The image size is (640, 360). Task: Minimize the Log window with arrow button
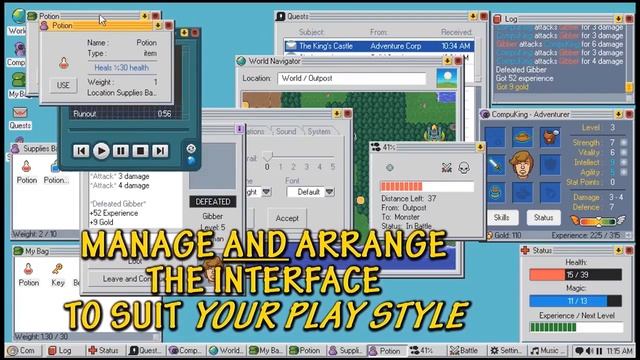[x=618, y=18]
